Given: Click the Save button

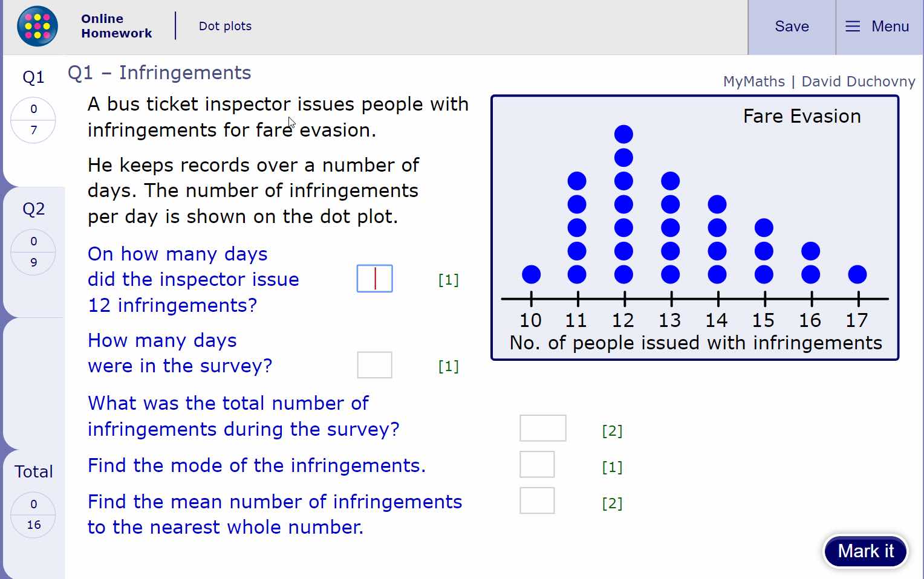Looking at the screenshot, I should 791,27.
